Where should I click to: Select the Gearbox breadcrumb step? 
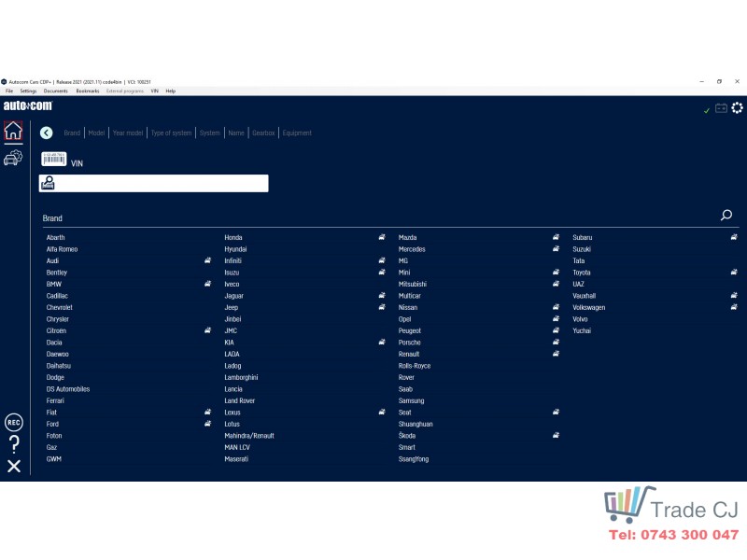(x=263, y=133)
